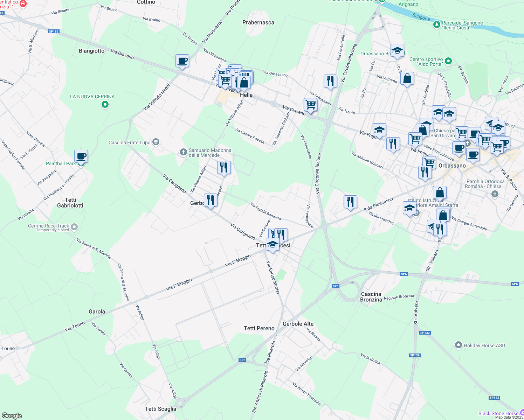Click shopping bag marker above Istituto Istruzione label
The image size is (524, 420).
440,193
